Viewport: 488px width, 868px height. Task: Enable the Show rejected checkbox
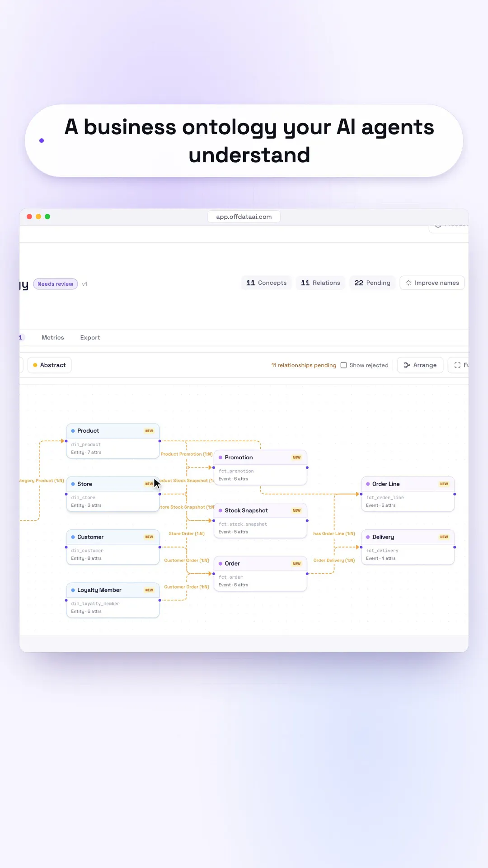tap(343, 365)
